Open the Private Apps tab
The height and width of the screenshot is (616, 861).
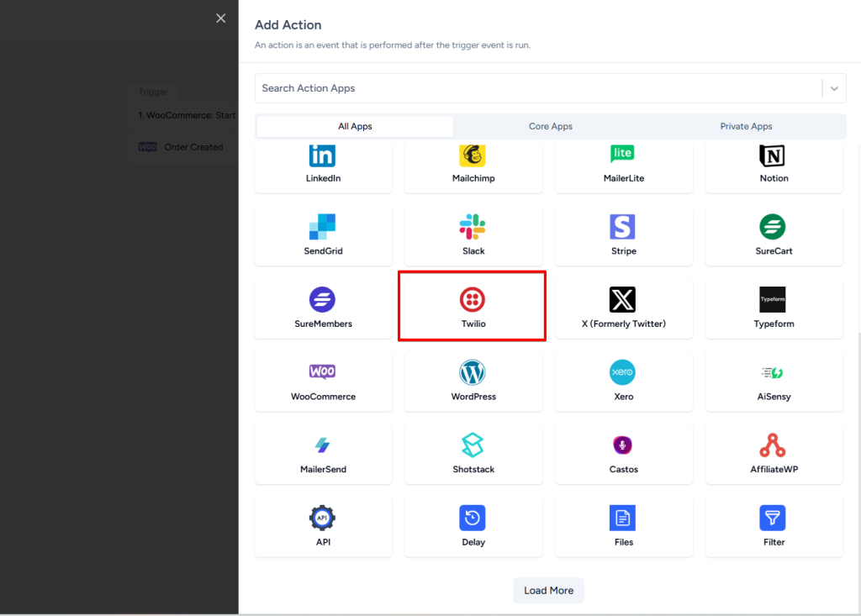click(746, 127)
